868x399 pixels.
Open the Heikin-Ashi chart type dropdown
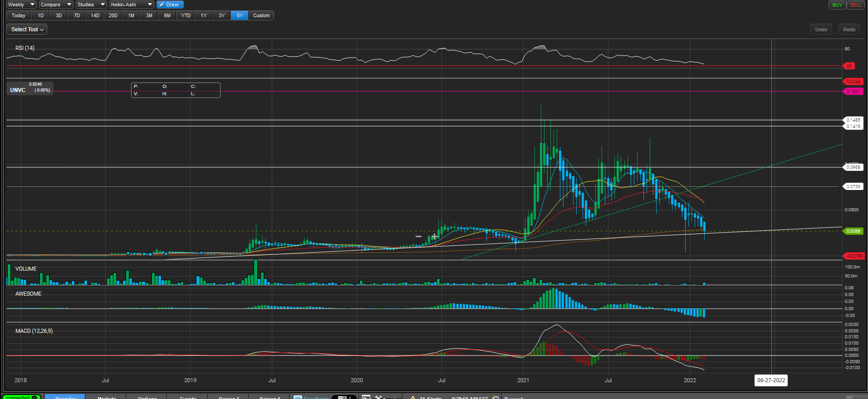click(x=132, y=5)
